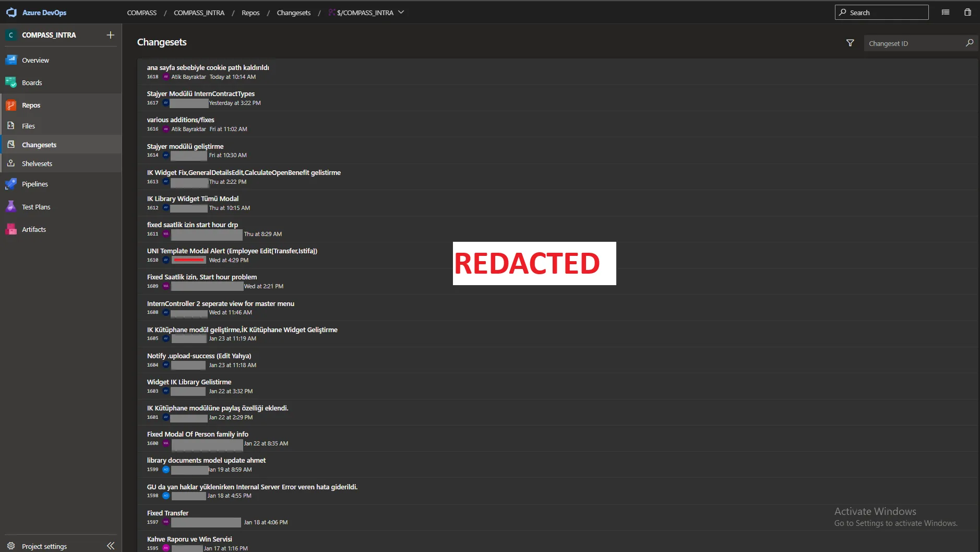Click the Azure DevOps logo icon
Screen dimensions: 980x552
pyautogui.click(x=11, y=13)
